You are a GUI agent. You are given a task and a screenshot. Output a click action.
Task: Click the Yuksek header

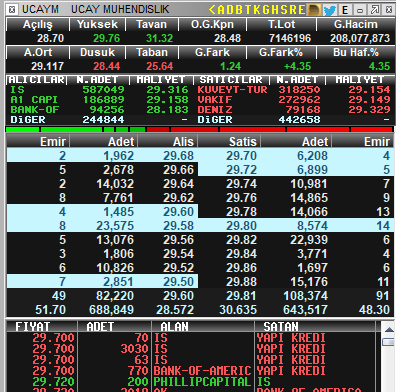pyautogui.click(x=97, y=24)
